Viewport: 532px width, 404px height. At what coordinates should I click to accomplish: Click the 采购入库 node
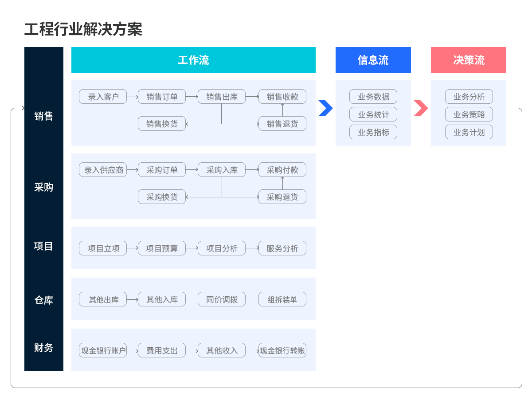click(x=222, y=170)
